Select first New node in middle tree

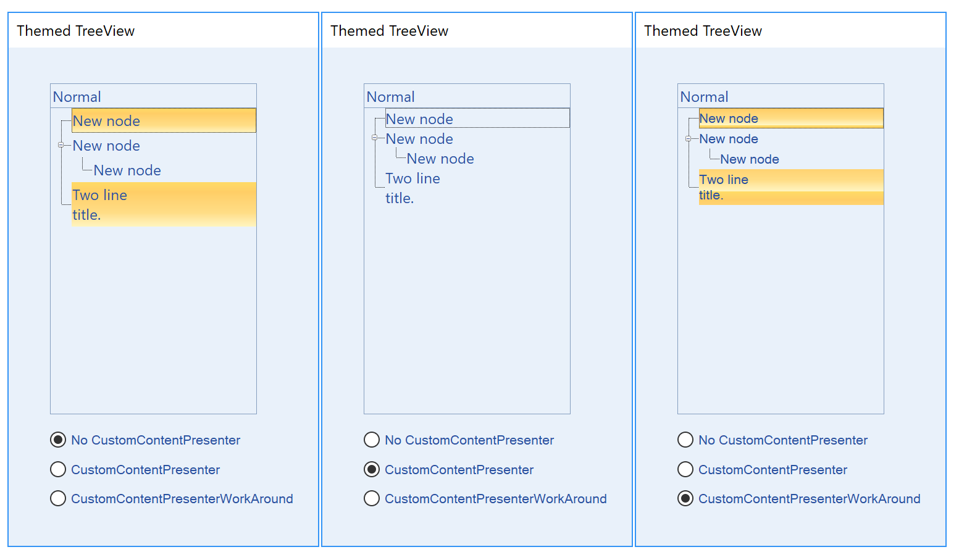[x=477, y=119]
